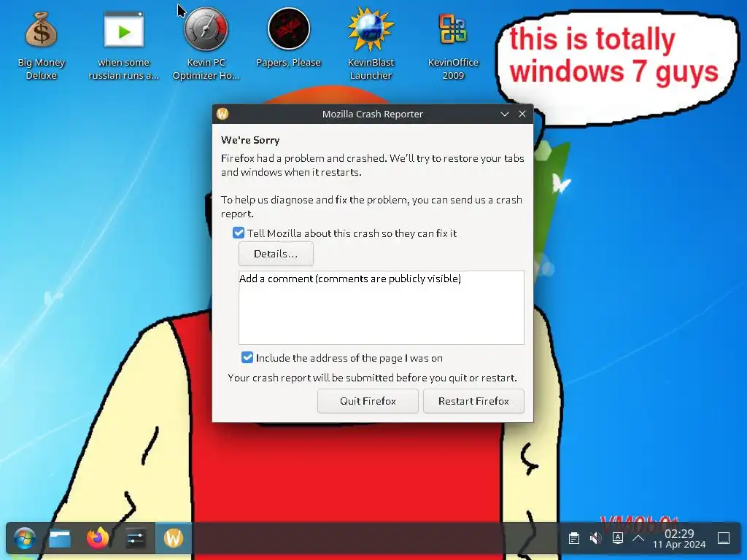Click the Quit Firefox button
This screenshot has height=560, width=747.
pos(368,401)
